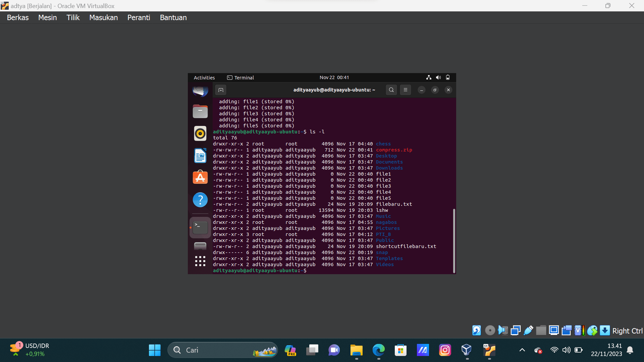Open Microsoft Edge from the taskbar

click(379, 350)
